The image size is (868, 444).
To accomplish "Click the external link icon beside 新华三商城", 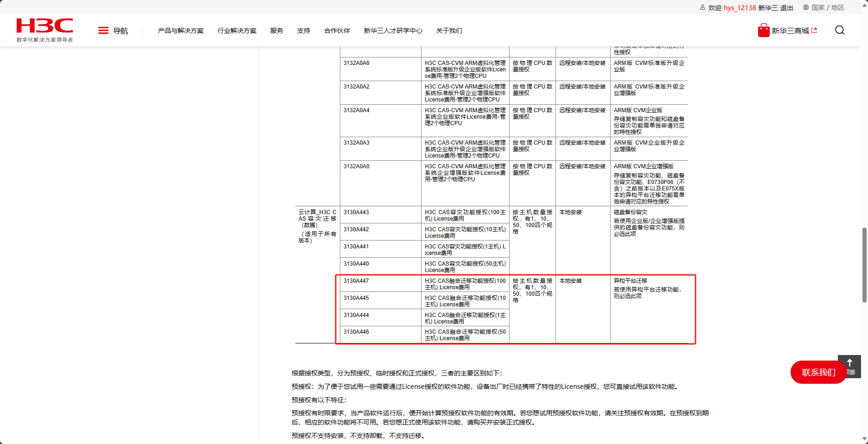I will point(814,31).
